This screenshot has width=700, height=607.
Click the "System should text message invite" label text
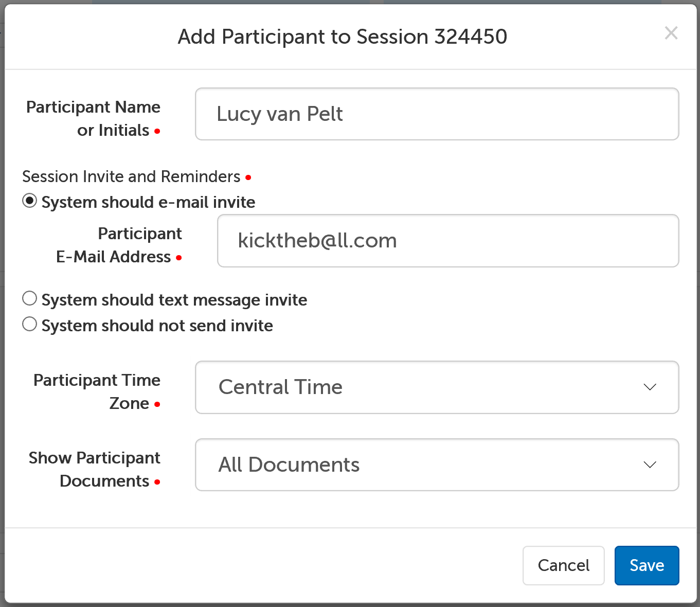[174, 300]
